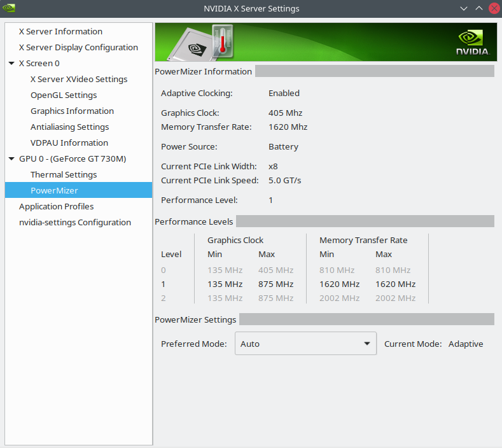Click the PCIe Link Speed '5.0 GT/s' value
This screenshot has height=448, width=502.
coord(284,181)
